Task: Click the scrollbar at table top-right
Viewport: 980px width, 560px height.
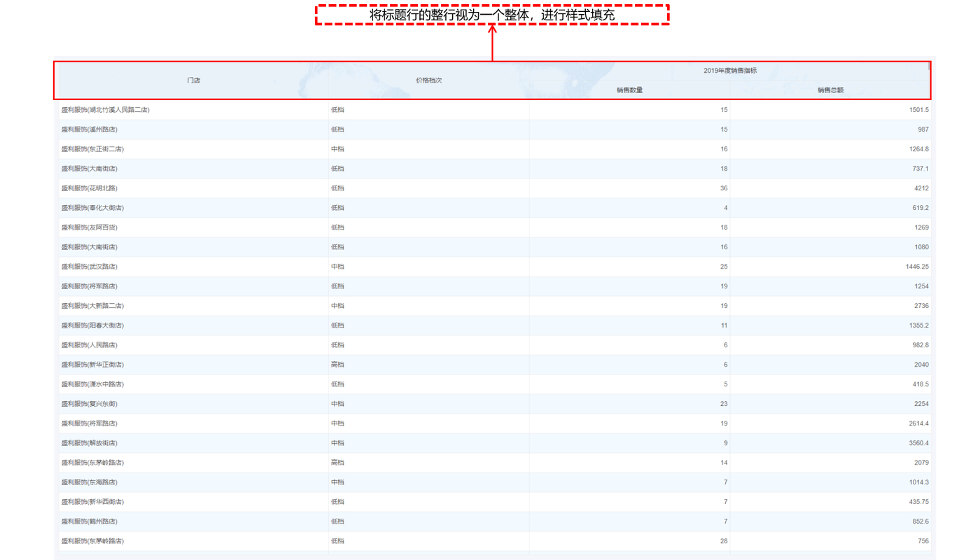Action: point(930,66)
